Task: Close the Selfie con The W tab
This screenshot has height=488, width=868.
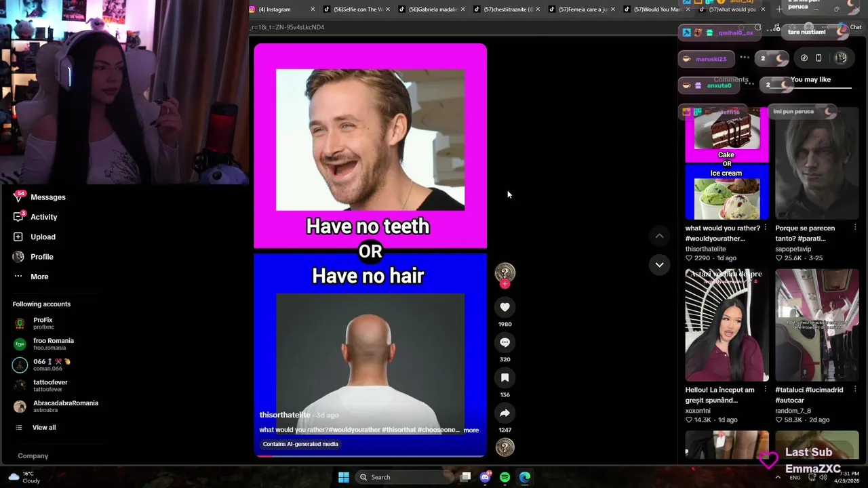Action: pyautogui.click(x=388, y=9)
